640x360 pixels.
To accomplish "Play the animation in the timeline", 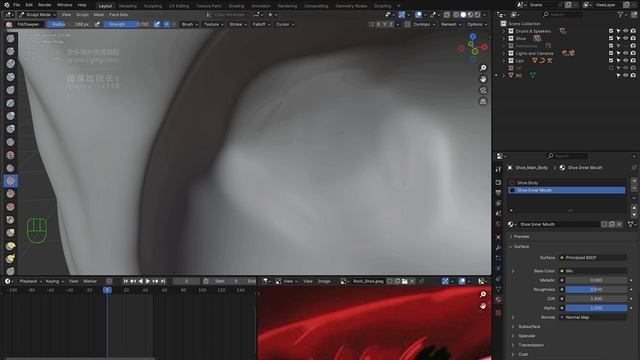I will click(x=148, y=281).
